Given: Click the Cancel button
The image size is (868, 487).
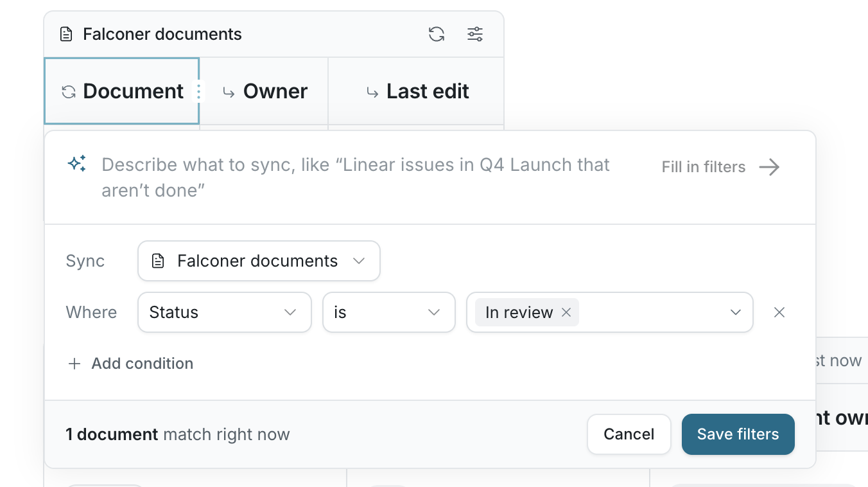Looking at the screenshot, I should tap(629, 434).
